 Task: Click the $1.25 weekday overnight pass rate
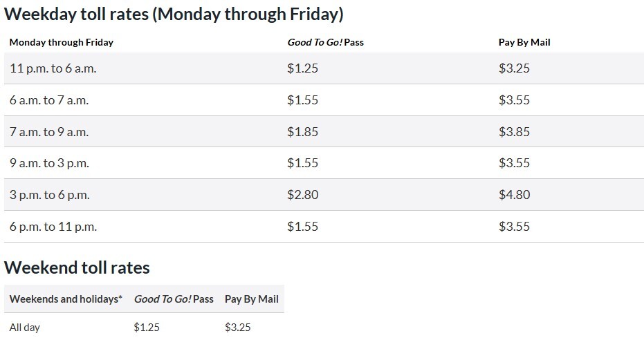[302, 68]
